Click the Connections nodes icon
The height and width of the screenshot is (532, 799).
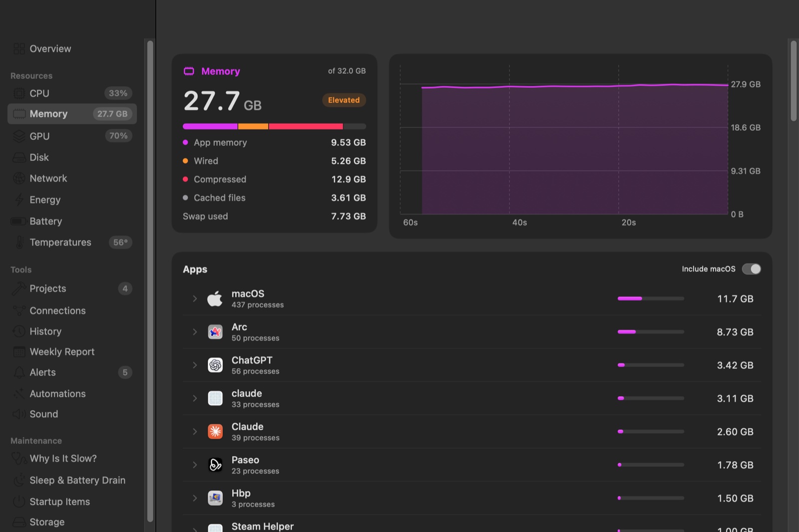[19, 311]
